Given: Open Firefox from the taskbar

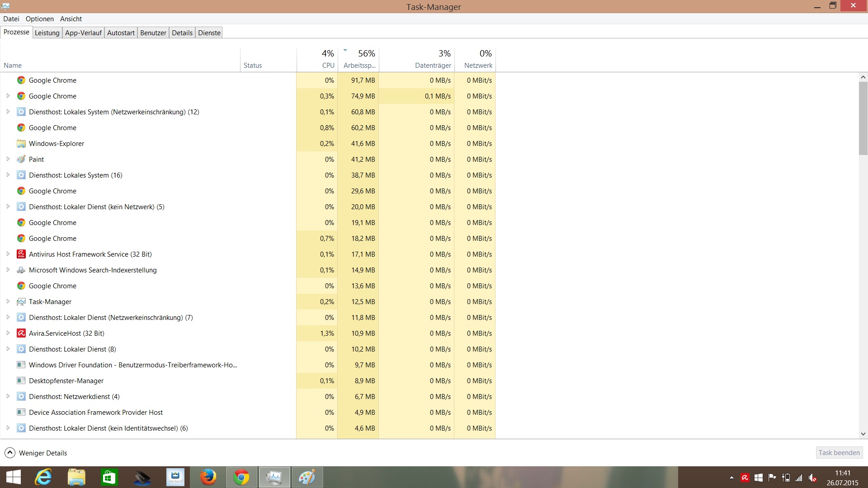Looking at the screenshot, I should (208, 477).
